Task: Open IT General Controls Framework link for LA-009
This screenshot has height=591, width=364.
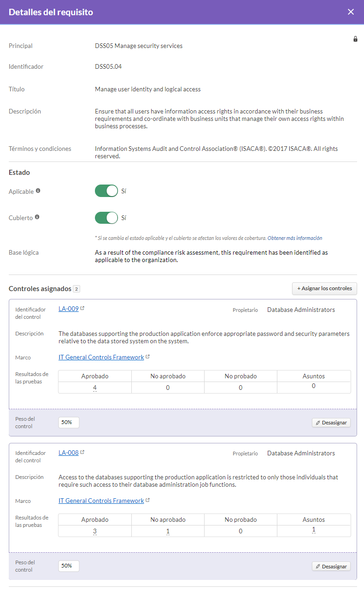Action: [x=101, y=357]
